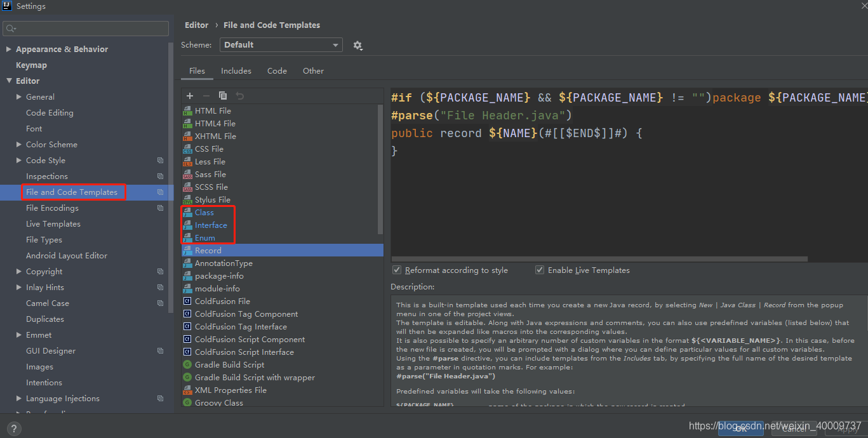Switch to the Files tab
Screen dimensions: 868x438
tap(197, 71)
